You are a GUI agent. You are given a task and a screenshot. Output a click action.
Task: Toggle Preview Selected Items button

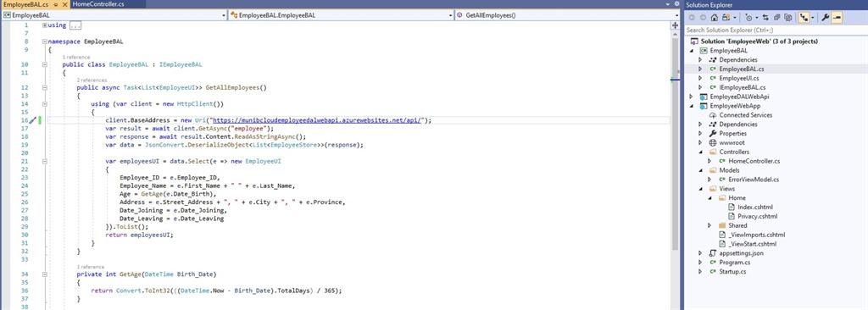pos(837,18)
